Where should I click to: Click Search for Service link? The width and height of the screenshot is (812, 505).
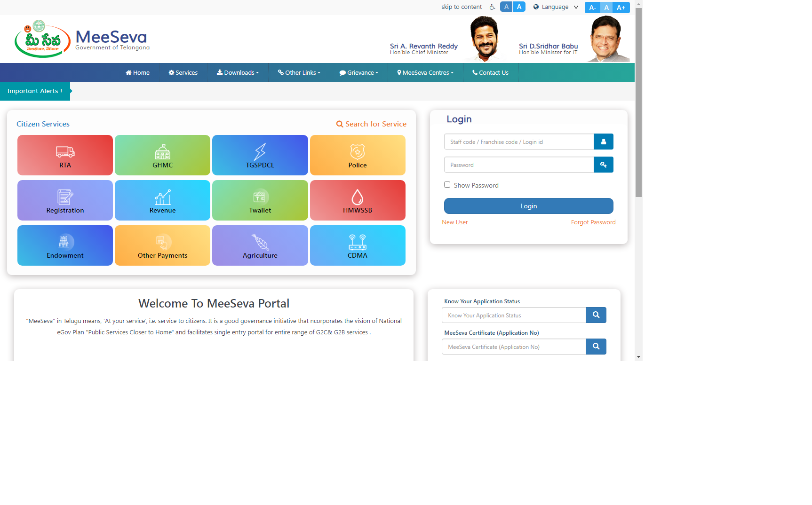point(371,124)
